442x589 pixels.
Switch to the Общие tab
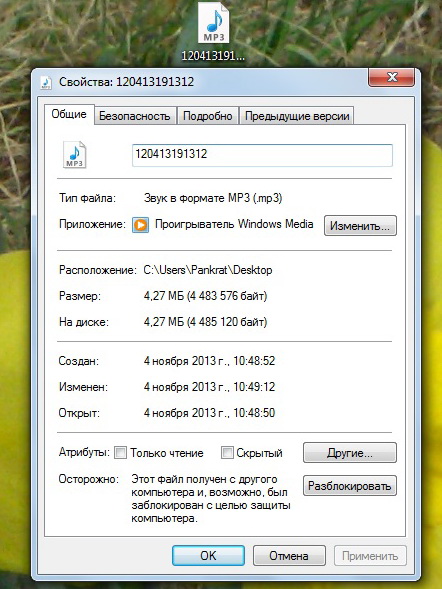click(69, 114)
